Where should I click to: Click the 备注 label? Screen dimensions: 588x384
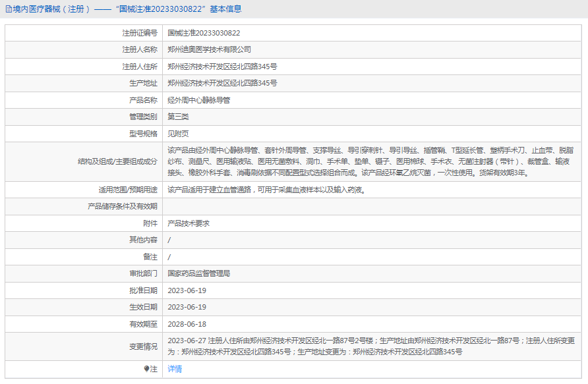coord(150,257)
